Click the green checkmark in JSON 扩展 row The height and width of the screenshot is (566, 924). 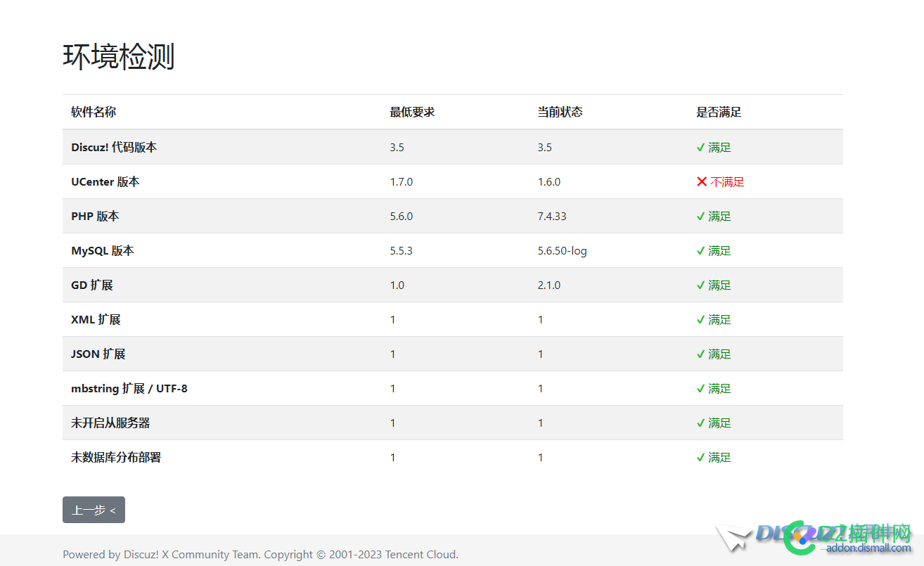click(700, 354)
